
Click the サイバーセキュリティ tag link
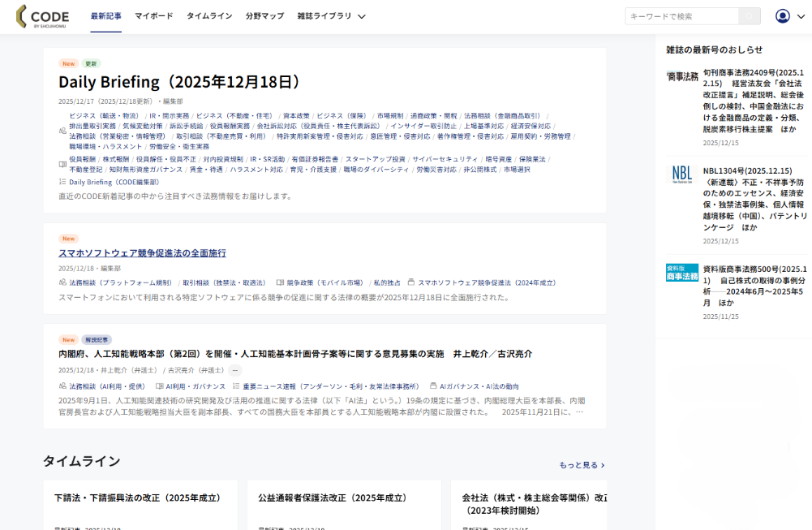coord(445,159)
